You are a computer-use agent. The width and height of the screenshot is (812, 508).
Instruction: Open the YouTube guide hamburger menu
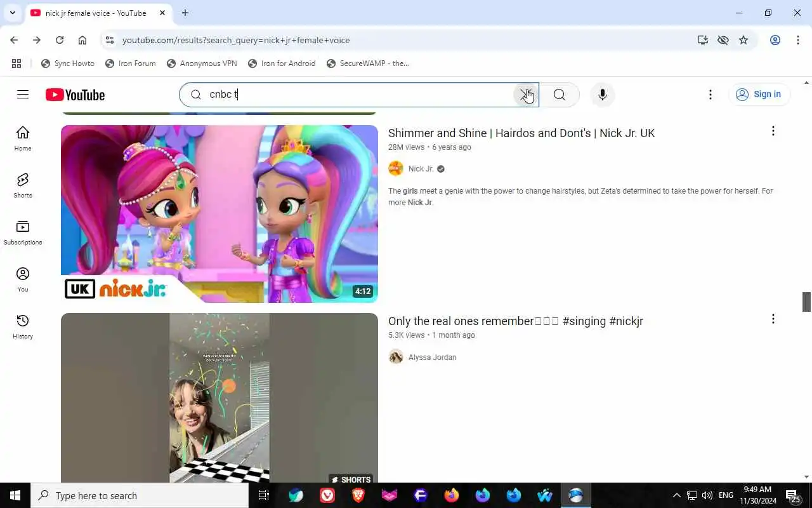23,95
